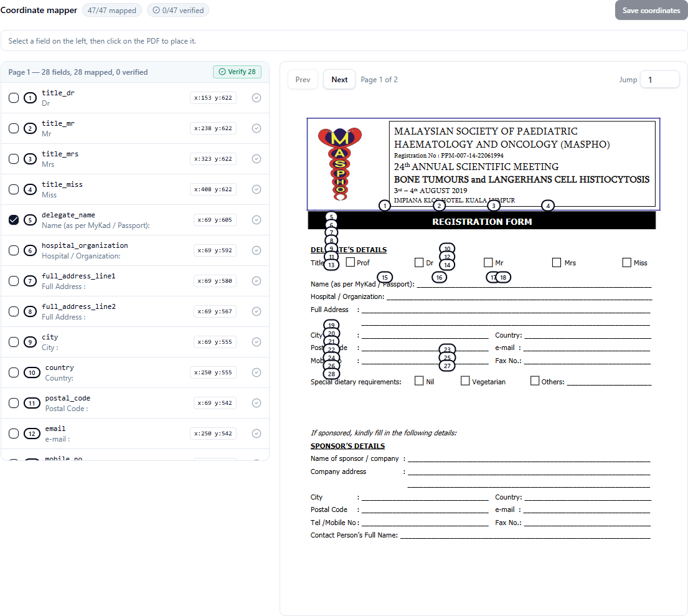Viewport: 688px width, 616px height.
Task: Select the postal_code field name
Action: pyautogui.click(x=68, y=398)
